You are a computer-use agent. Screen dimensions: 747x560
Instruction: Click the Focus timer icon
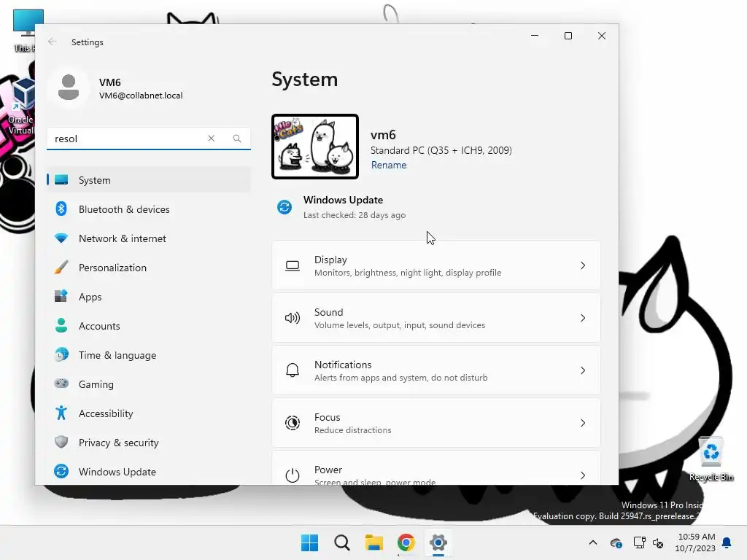point(293,423)
